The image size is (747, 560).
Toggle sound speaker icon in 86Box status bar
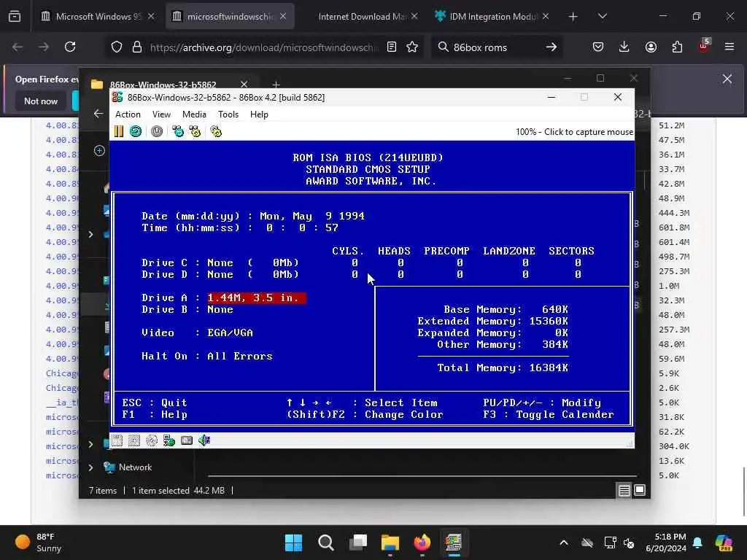[204, 440]
